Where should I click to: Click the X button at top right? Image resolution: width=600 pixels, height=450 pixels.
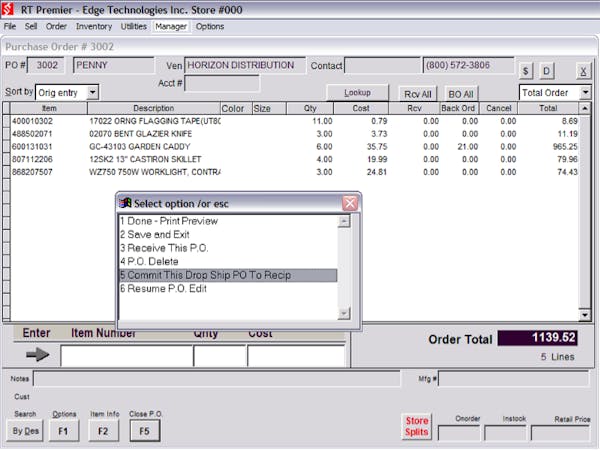583,71
